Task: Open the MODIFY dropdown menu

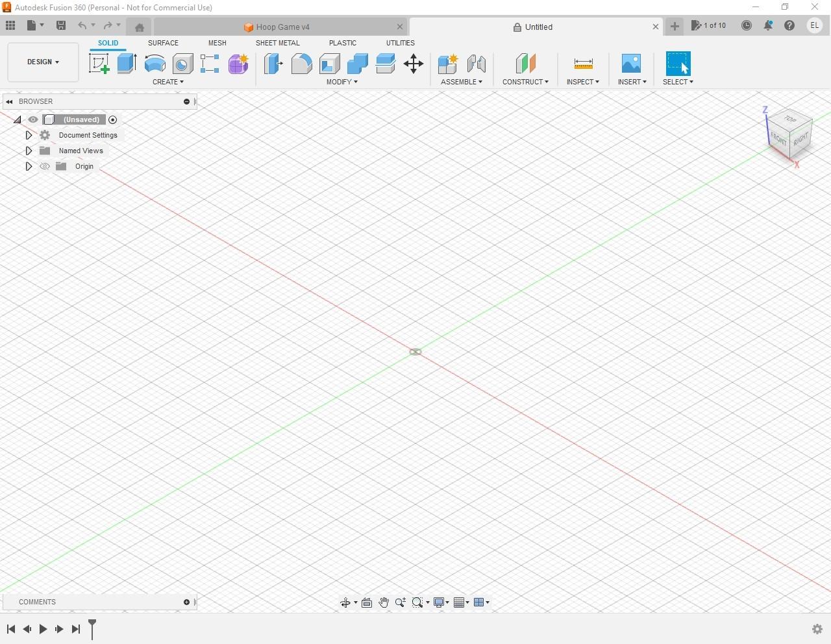Action: pos(342,82)
